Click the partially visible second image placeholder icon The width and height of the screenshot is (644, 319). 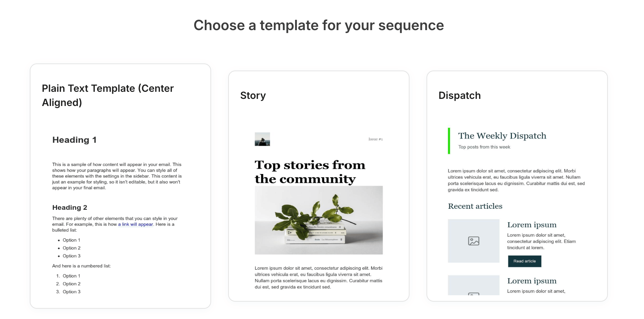click(x=474, y=293)
